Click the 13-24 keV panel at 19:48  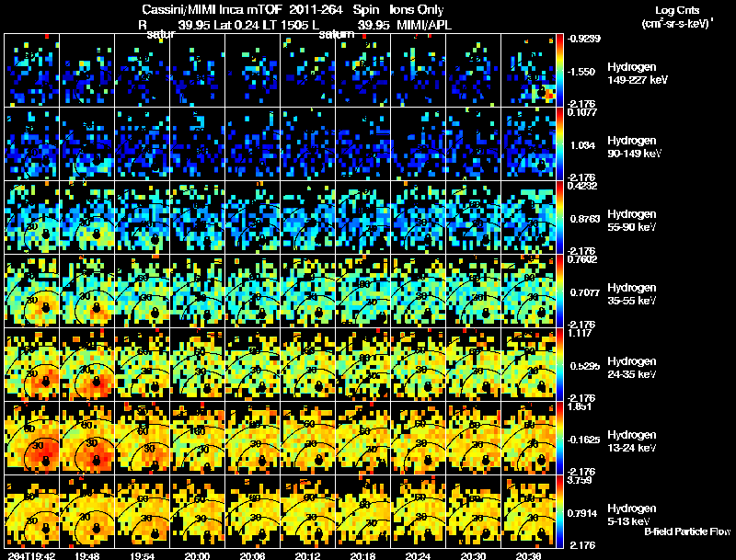88,438
